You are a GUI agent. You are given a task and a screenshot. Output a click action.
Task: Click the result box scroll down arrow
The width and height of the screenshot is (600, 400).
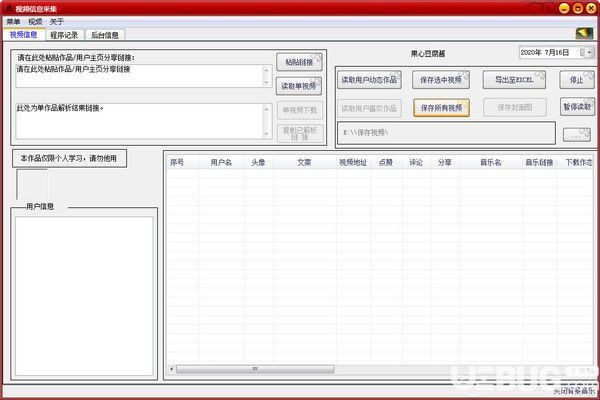pyautogui.click(x=266, y=134)
